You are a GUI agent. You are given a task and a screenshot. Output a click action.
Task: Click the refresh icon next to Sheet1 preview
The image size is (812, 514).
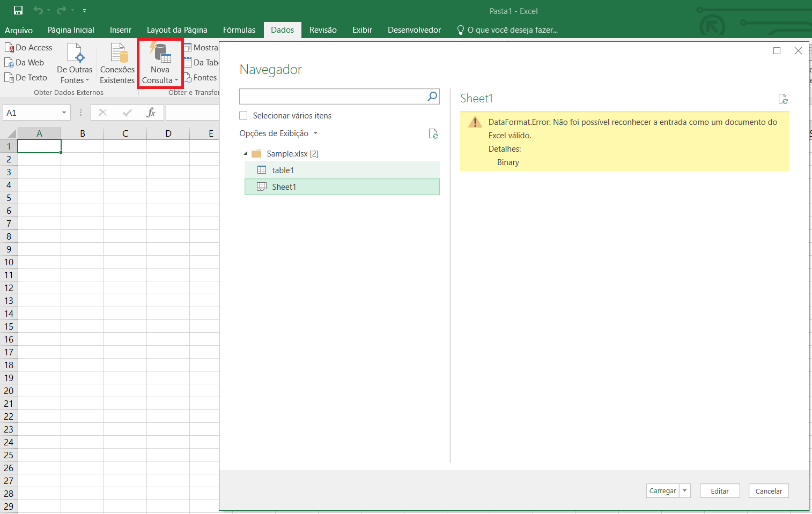click(x=783, y=99)
